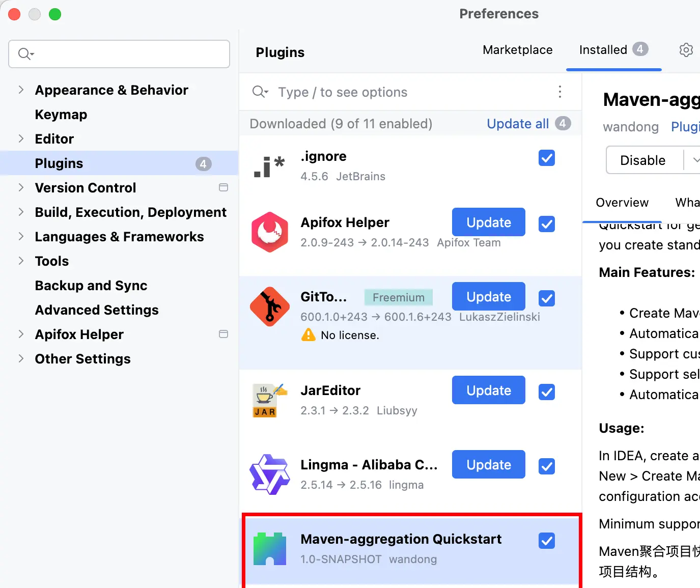The height and width of the screenshot is (588, 700).
Task: Click the Update all link
Action: pos(518,124)
